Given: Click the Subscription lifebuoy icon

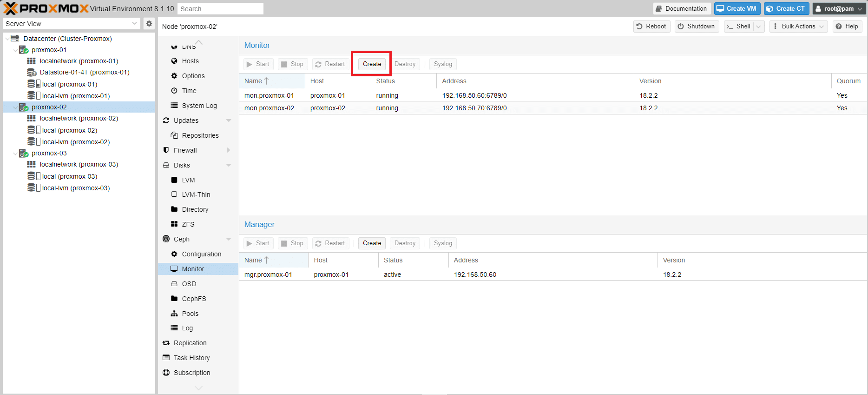Looking at the screenshot, I should (166, 373).
